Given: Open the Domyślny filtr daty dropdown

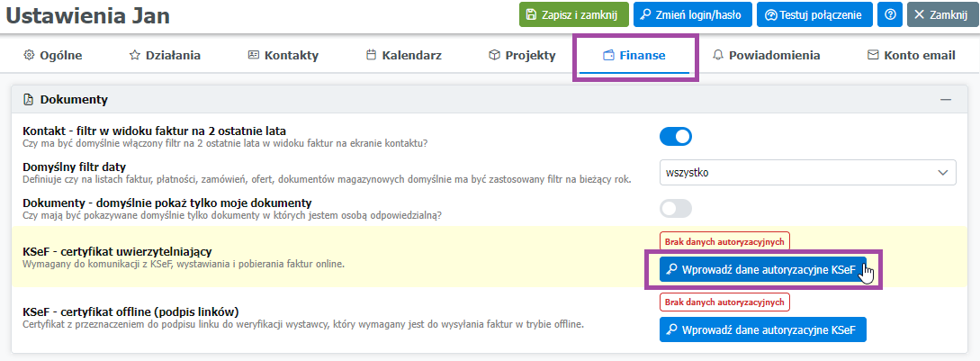Looking at the screenshot, I should [807, 172].
